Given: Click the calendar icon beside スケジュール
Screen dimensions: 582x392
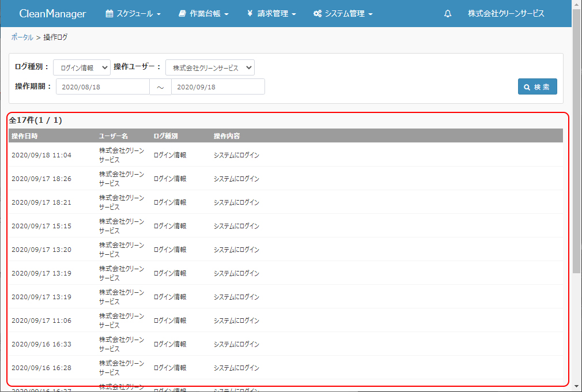Looking at the screenshot, I should 109,14.
